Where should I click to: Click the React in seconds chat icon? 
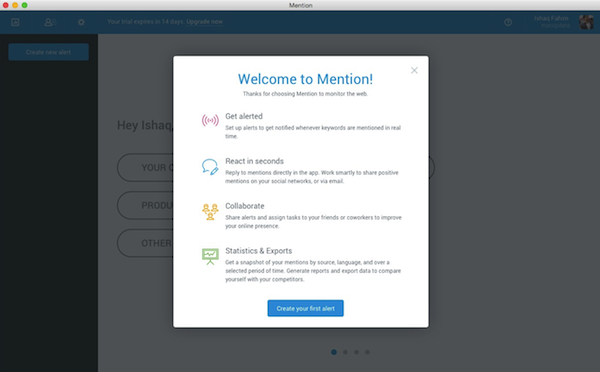[210, 167]
